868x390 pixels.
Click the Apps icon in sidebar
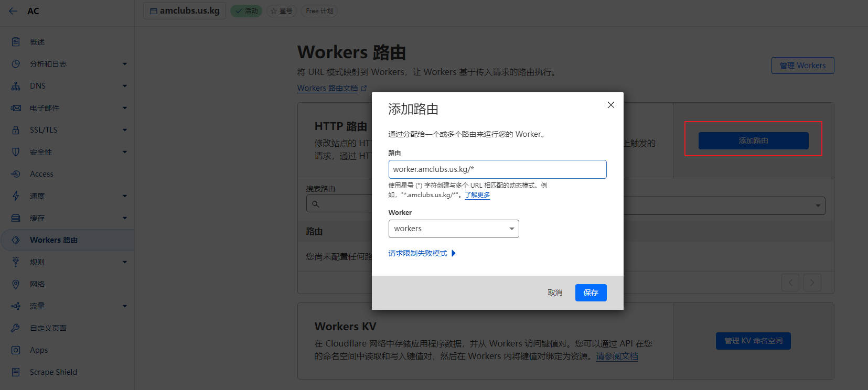[16, 350]
